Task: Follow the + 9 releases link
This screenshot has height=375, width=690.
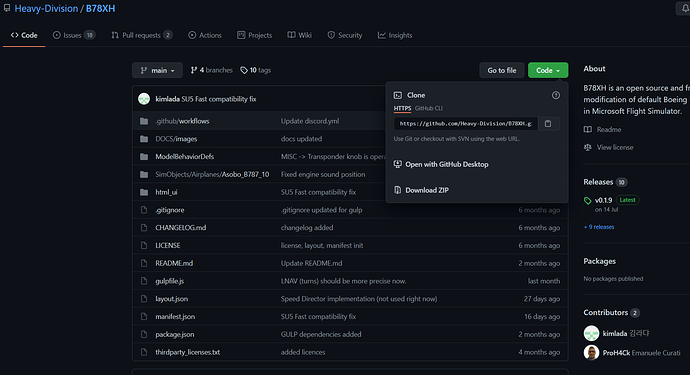Action: [599, 227]
